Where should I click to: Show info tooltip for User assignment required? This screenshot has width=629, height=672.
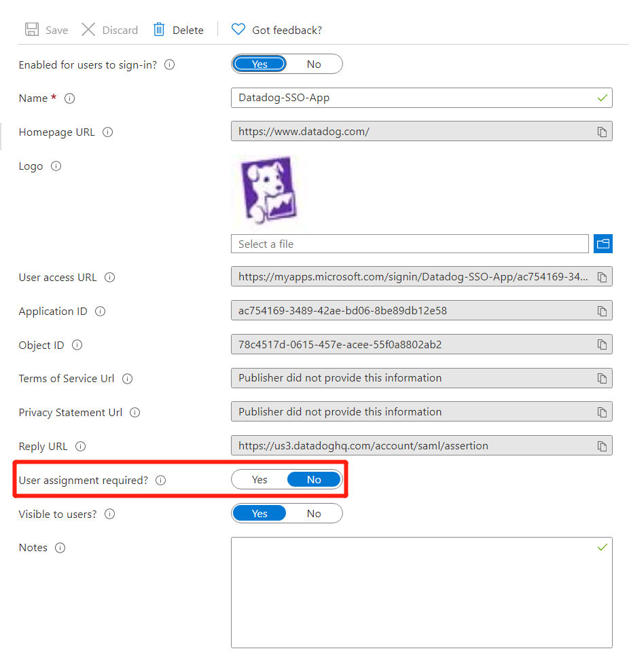pyautogui.click(x=161, y=481)
